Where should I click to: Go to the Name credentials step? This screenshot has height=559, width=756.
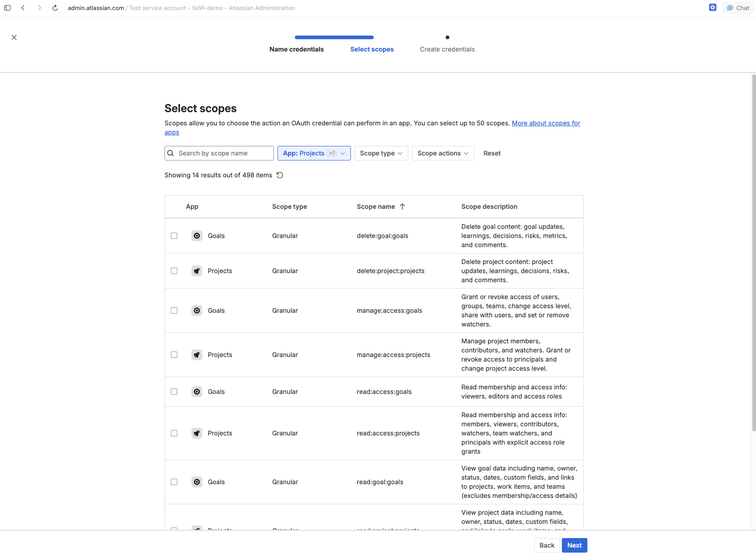(297, 49)
